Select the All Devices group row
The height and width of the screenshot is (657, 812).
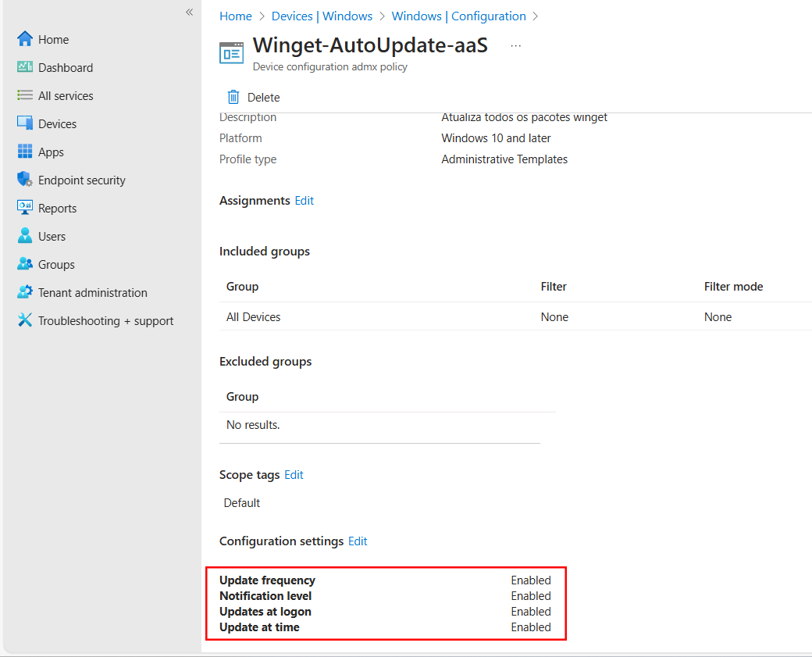[515, 316]
